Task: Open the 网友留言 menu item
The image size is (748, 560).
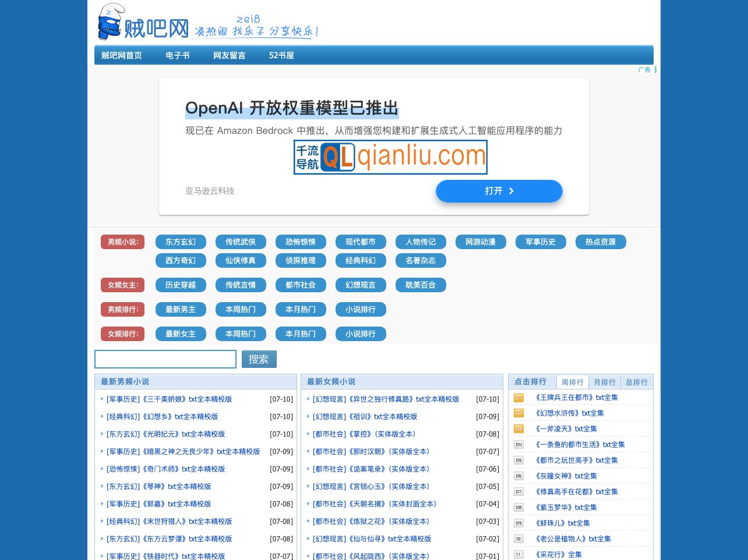Action: (x=230, y=55)
